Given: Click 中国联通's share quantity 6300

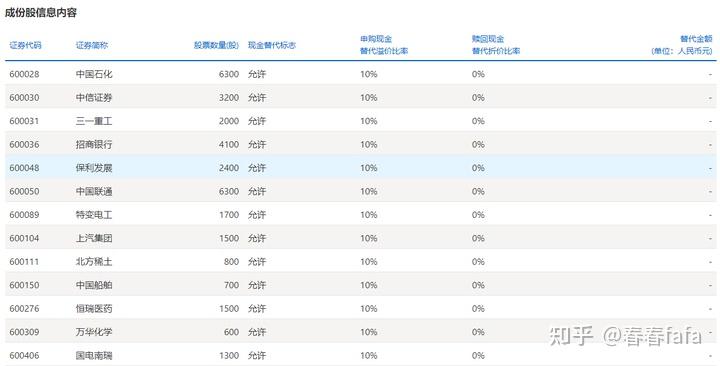Looking at the screenshot, I should [229, 191].
